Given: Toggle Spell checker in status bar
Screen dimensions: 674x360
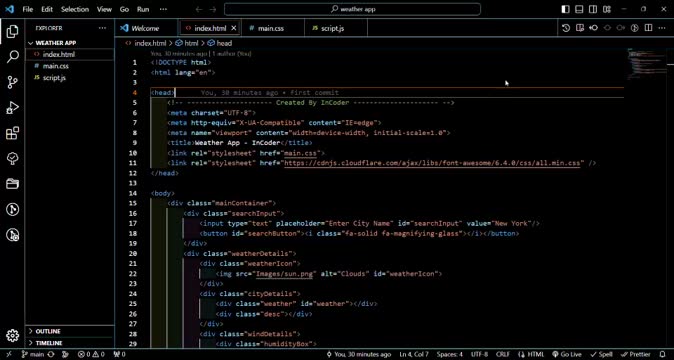Looking at the screenshot, I should click(601, 354).
